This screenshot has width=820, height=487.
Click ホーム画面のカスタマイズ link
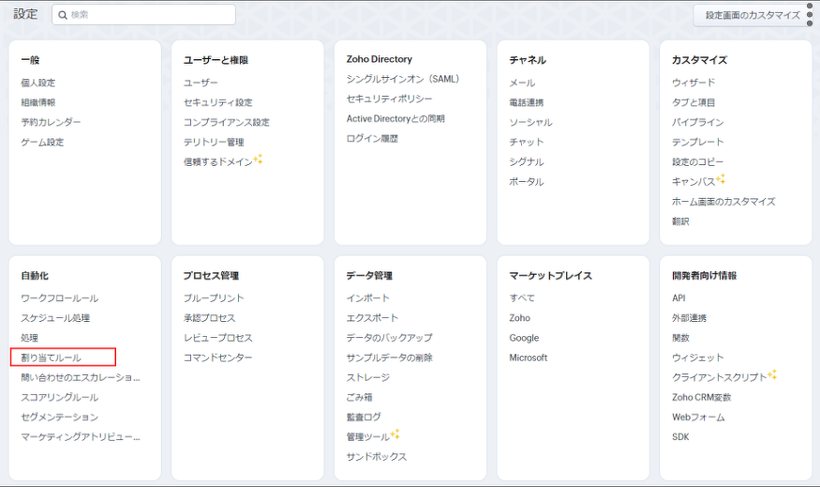tap(723, 201)
